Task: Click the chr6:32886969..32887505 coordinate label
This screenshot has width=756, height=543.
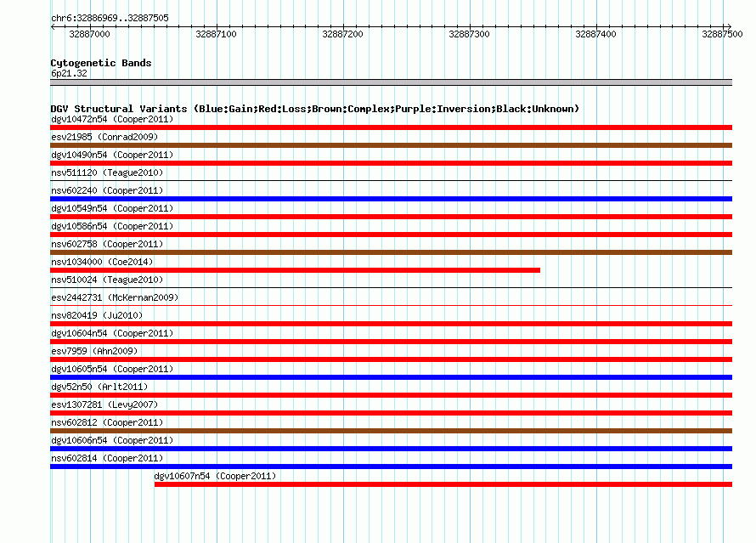Action: (110, 18)
